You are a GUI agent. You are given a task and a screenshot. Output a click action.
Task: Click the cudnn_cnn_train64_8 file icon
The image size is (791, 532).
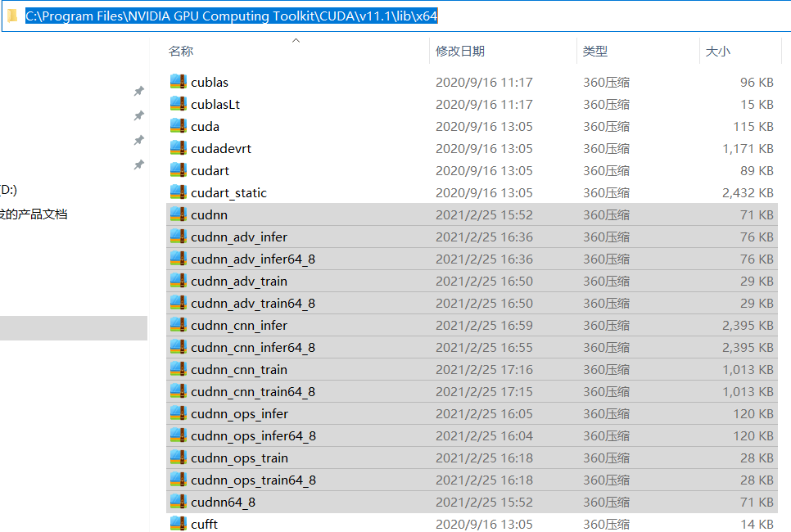[x=179, y=391]
